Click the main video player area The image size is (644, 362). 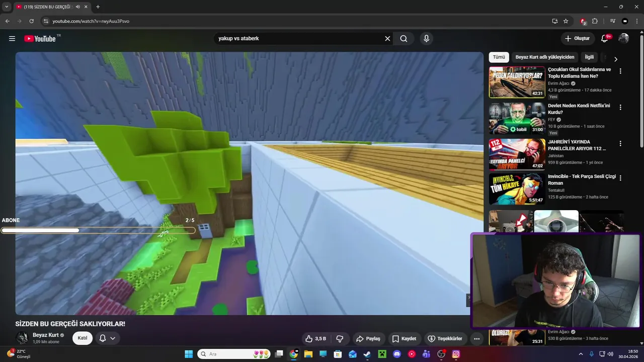click(249, 184)
